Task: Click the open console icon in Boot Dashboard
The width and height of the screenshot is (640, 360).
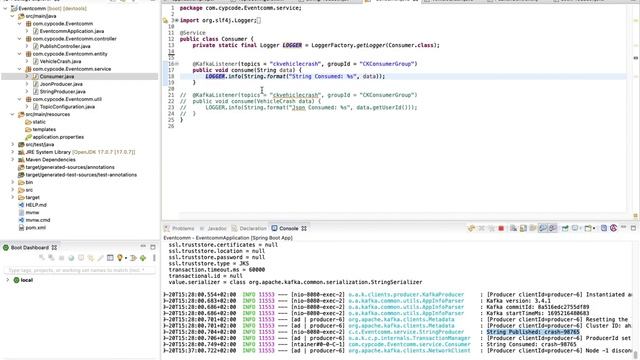Action: pos(81,258)
